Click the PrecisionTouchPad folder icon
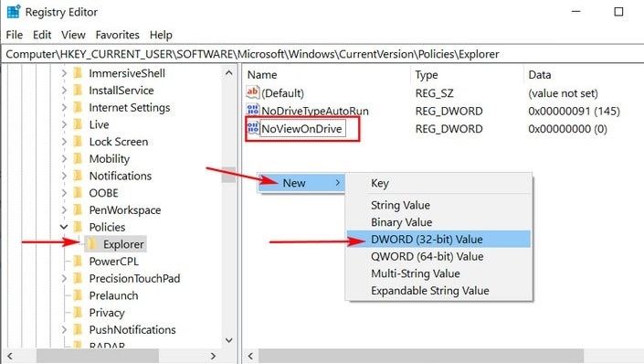Screen dimensions: 644x364 click(78, 278)
